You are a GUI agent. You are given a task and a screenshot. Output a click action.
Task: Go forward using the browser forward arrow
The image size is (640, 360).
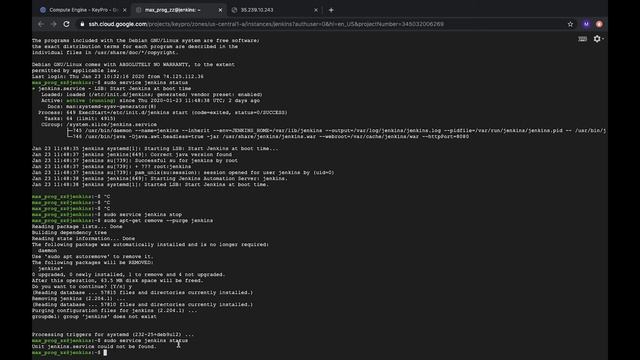pyautogui.click(x=53, y=24)
